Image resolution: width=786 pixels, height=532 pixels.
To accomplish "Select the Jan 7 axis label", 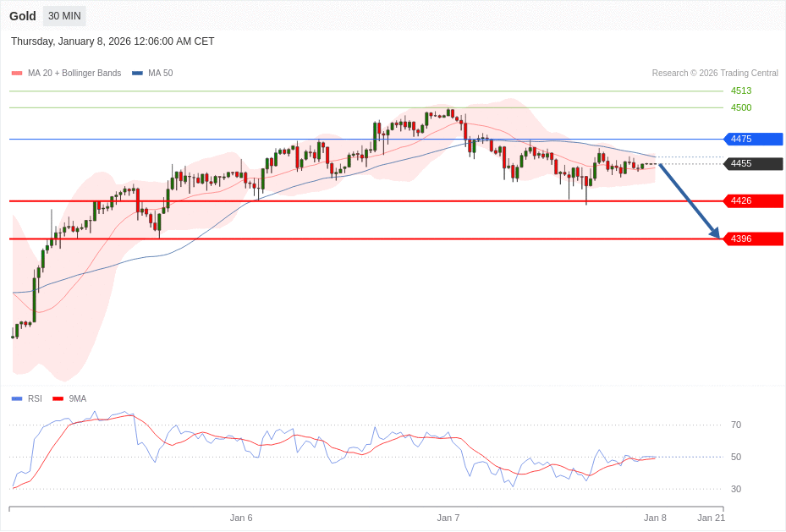I will [448, 518].
